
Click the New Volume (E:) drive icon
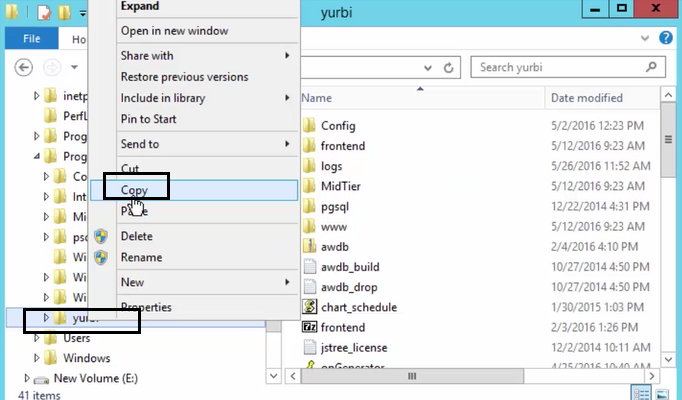pyautogui.click(x=41, y=378)
